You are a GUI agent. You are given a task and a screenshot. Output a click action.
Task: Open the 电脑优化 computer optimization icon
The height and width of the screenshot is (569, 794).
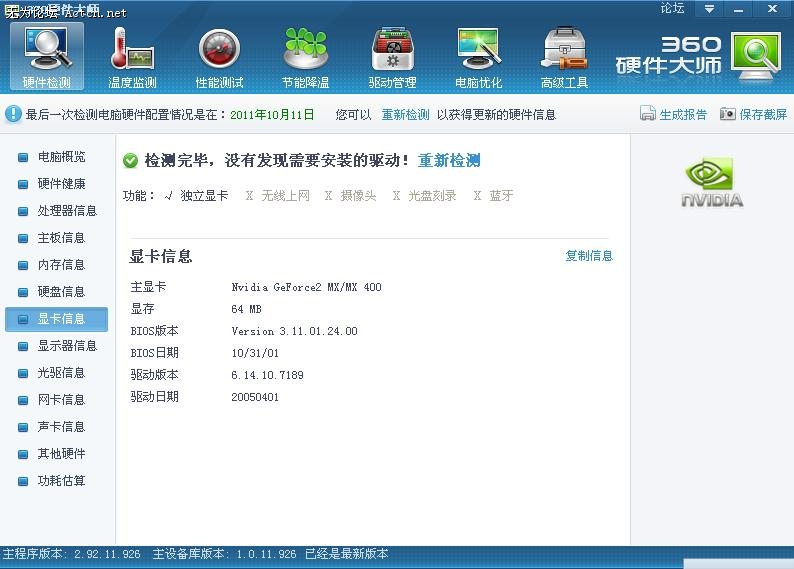[x=479, y=49]
